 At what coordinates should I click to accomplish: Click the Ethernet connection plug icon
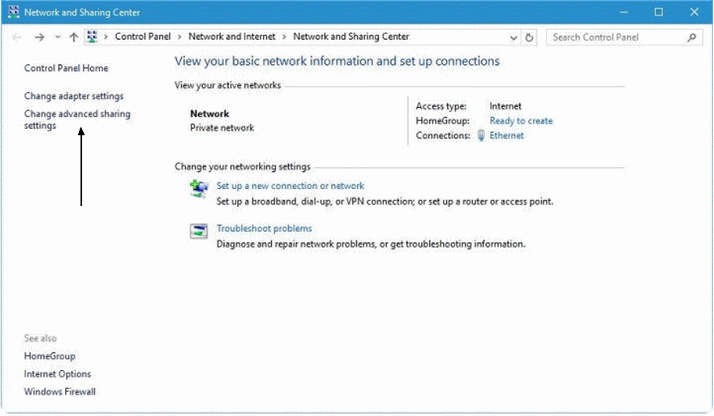[x=481, y=136]
